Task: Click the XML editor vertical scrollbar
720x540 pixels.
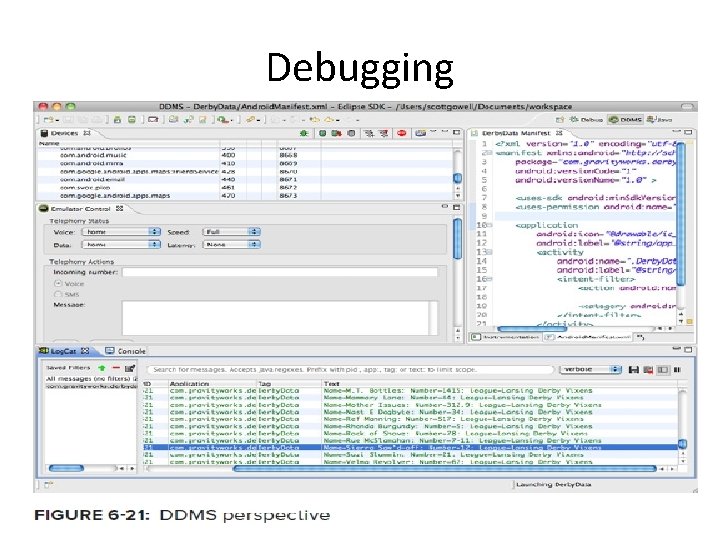Action: tap(681, 214)
